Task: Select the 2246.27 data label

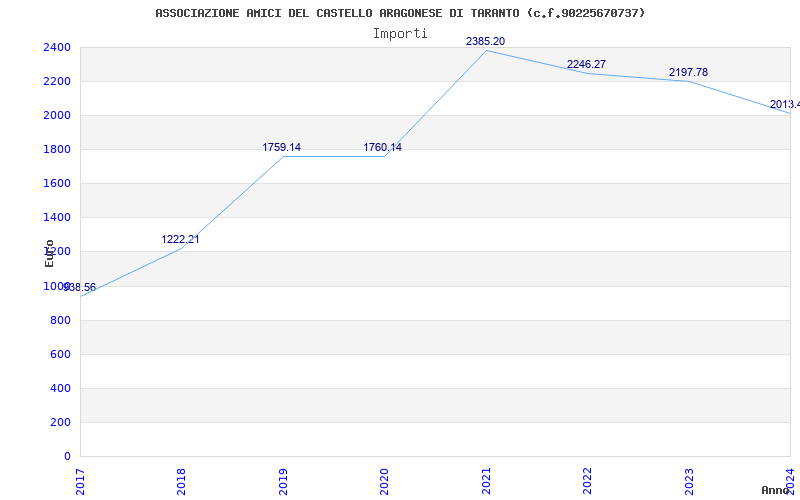Action: point(586,64)
